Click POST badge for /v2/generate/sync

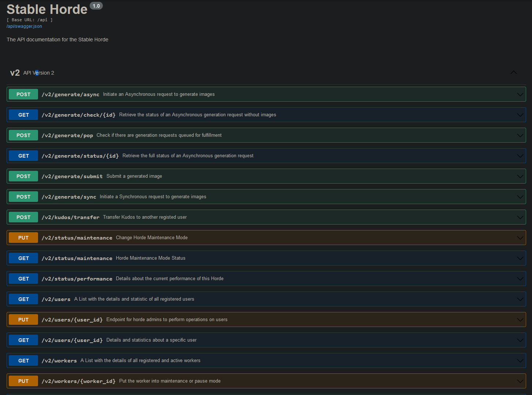coord(23,197)
